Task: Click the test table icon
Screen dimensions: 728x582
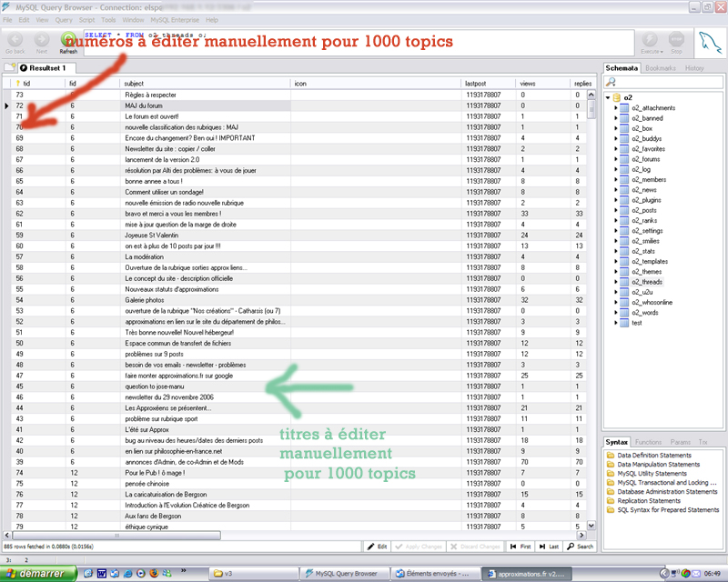Action: 624,323
